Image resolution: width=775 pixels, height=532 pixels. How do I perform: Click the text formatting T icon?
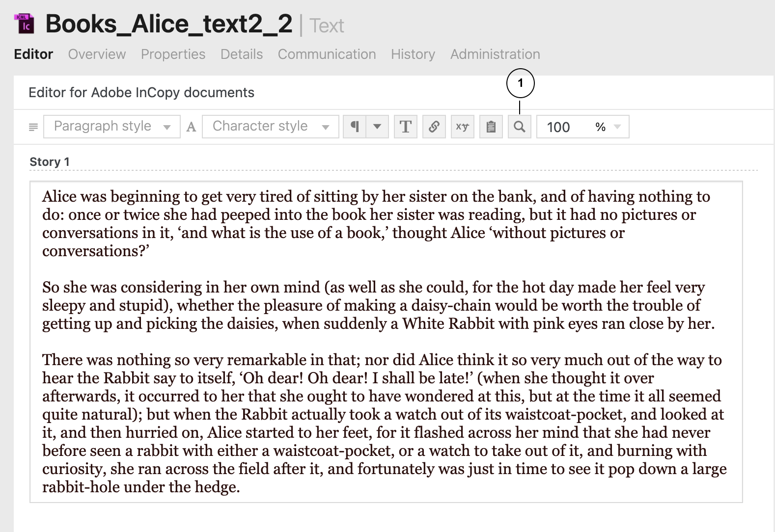(x=406, y=127)
